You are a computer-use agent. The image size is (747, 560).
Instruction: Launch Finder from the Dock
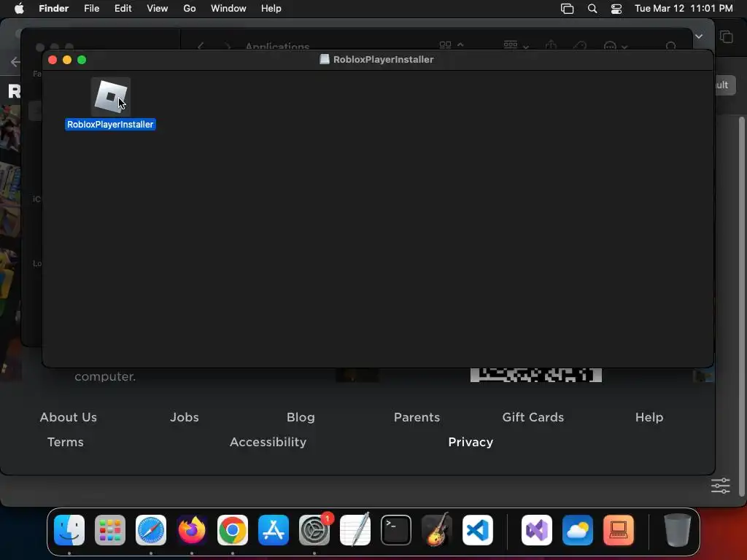[69, 530]
